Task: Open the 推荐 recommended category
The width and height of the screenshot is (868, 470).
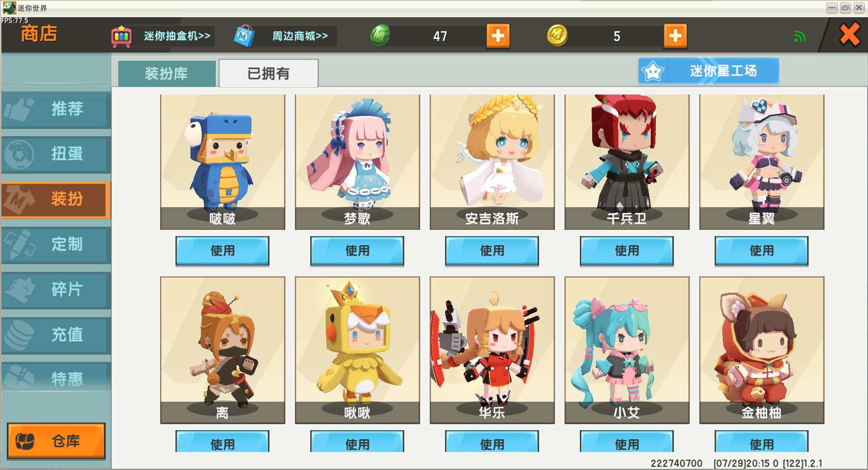Action: (x=56, y=109)
